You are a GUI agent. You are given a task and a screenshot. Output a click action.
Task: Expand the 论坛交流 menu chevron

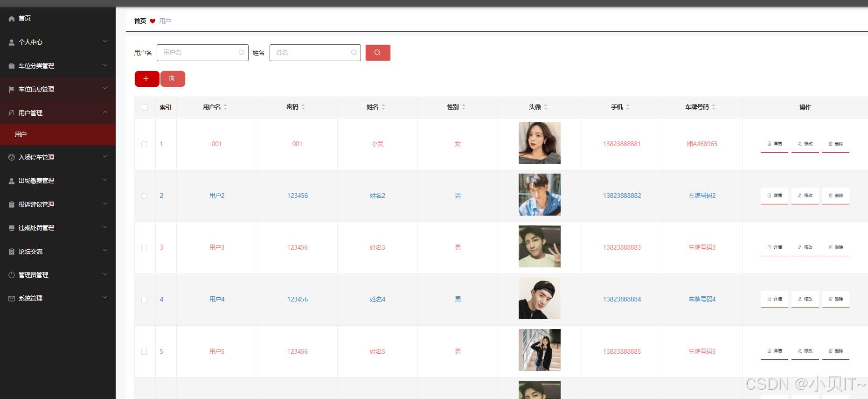click(105, 251)
